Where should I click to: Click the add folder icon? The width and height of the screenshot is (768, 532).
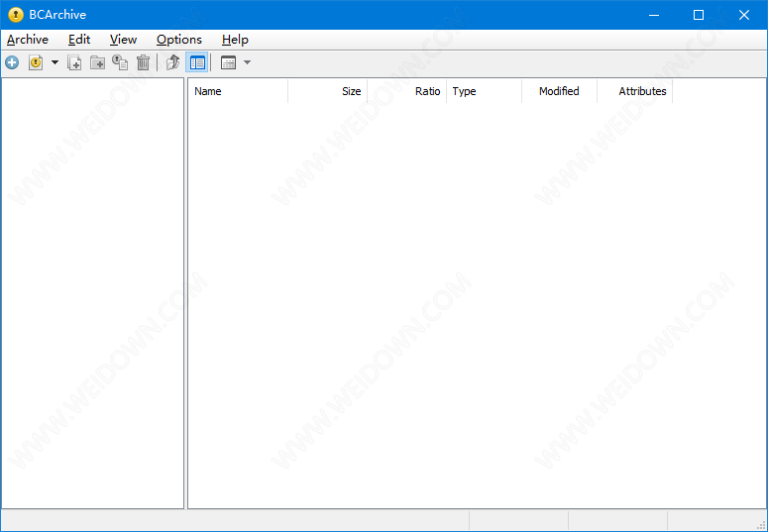pos(97,62)
